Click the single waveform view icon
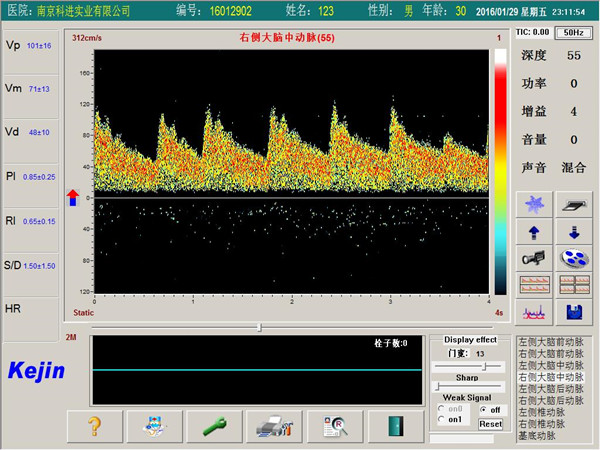The height and width of the screenshot is (450, 600). tap(532, 312)
